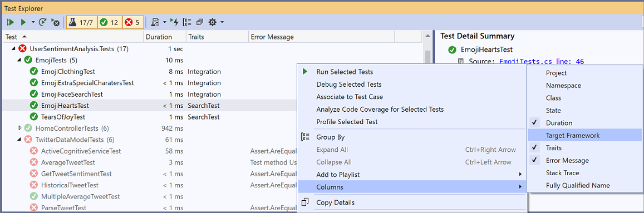Screen dimensions: 644x213
Task: Click status icon of HomeControllerTests
Action: [x=28, y=128]
